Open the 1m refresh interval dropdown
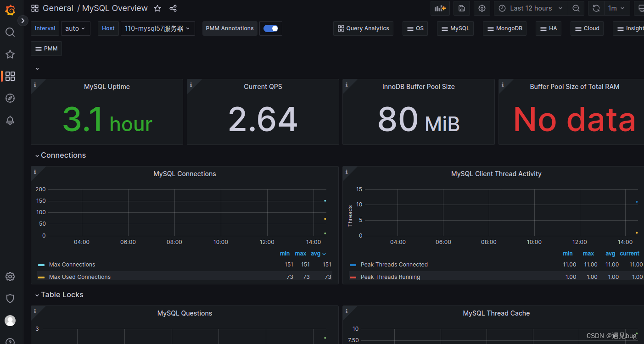Image resolution: width=644 pixels, height=344 pixels. [616, 8]
